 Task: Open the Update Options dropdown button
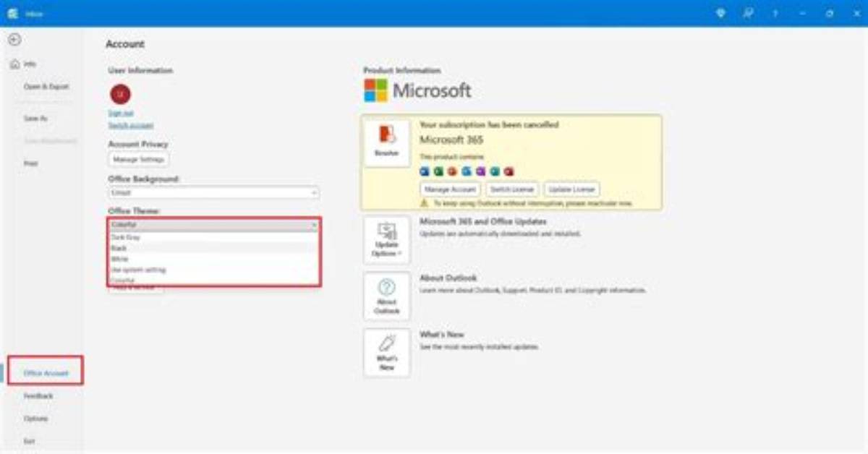click(386, 240)
